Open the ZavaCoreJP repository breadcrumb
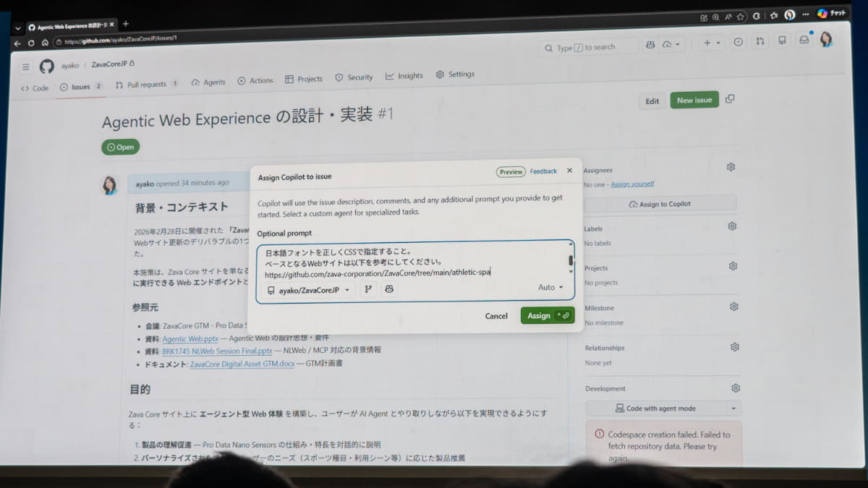This screenshot has height=488, width=868. point(109,64)
